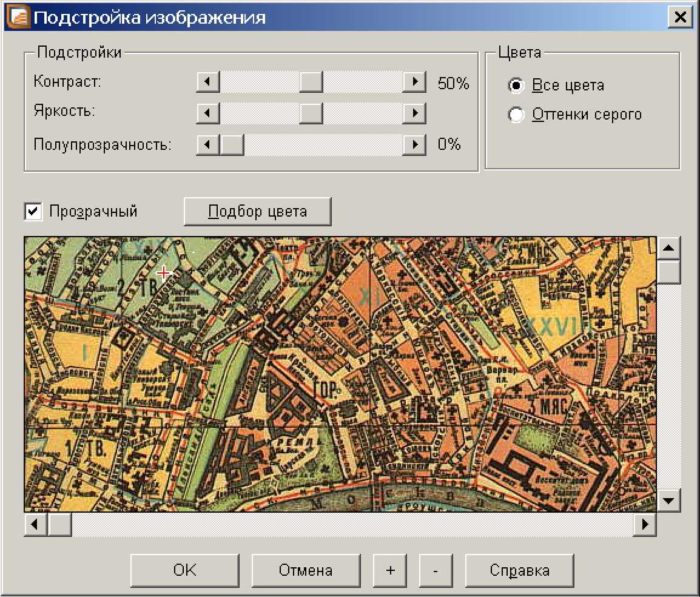The width and height of the screenshot is (700, 597).
Task: Toggle the Прозрачный checkbox
Action: point(33,212)
